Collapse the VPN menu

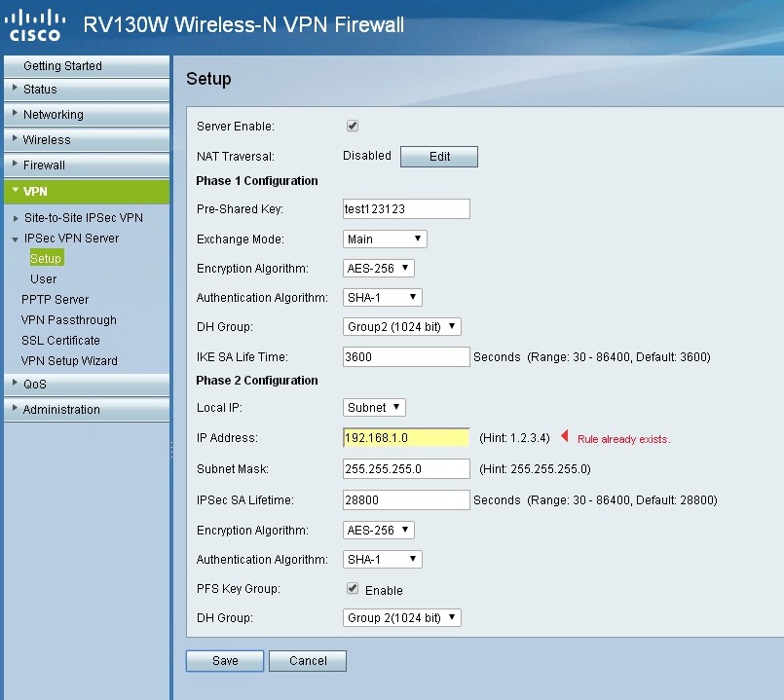(87, 192)
